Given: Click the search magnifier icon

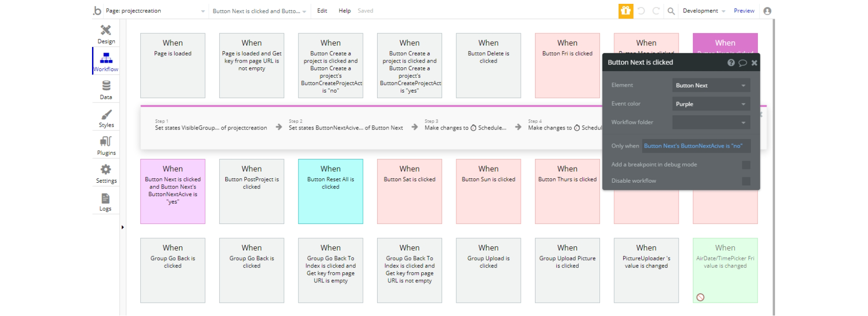Looking at the screenshot, I should tap(671, 11).
